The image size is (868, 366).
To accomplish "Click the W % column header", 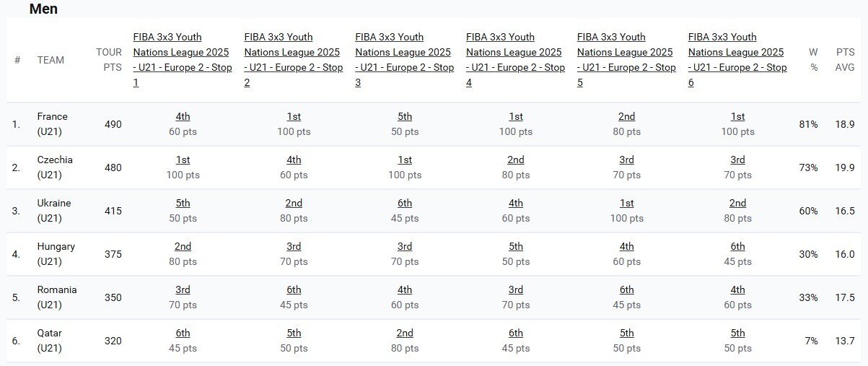I will 813,60.
